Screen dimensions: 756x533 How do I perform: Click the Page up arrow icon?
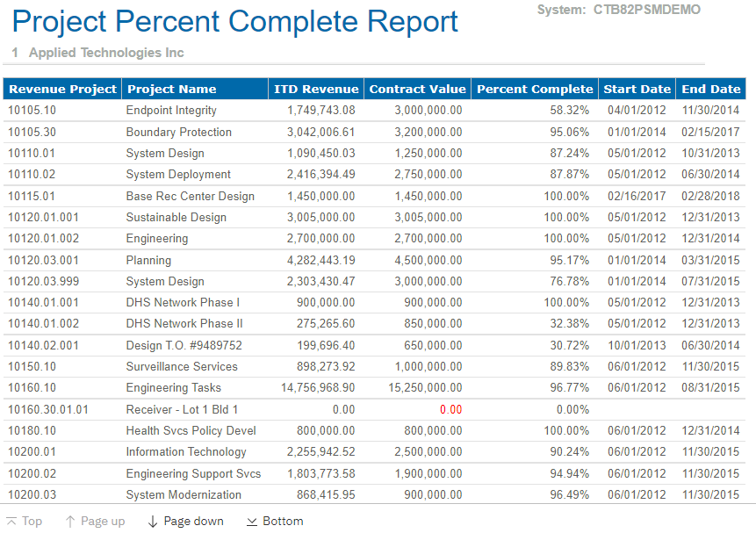70,522
